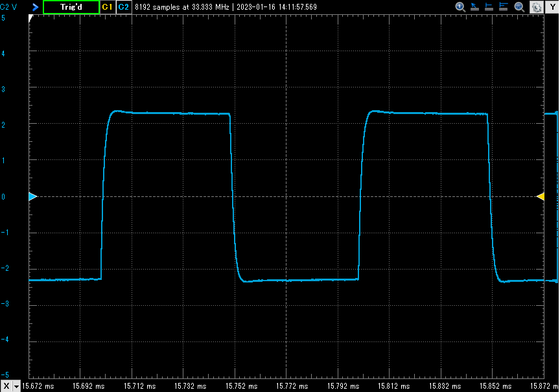Click the Trig'd status indicator
Image resolution: width=560 pixels, height=392 pixels.
[71, 7]
